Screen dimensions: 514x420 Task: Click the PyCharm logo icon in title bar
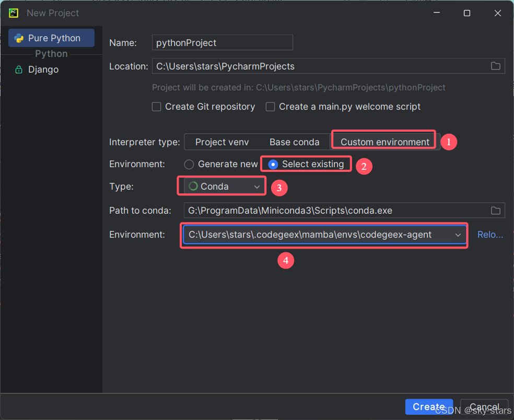tap(14, 13)
